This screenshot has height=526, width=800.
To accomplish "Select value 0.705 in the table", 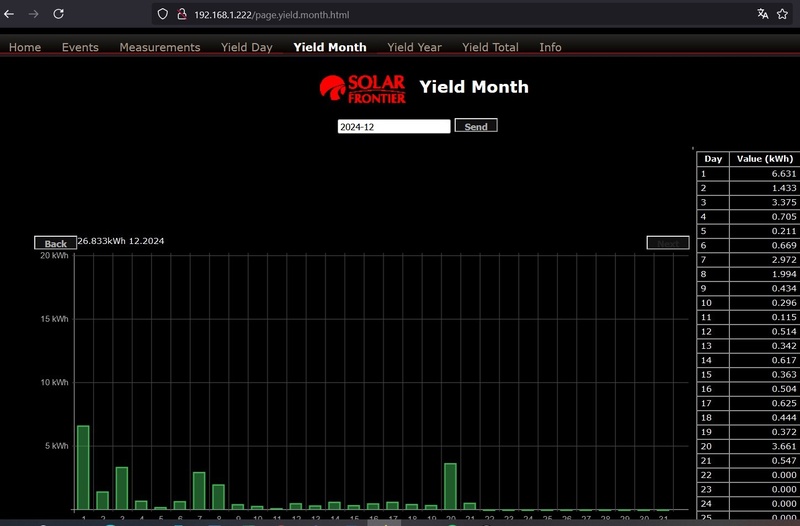I will coord(784,216).
